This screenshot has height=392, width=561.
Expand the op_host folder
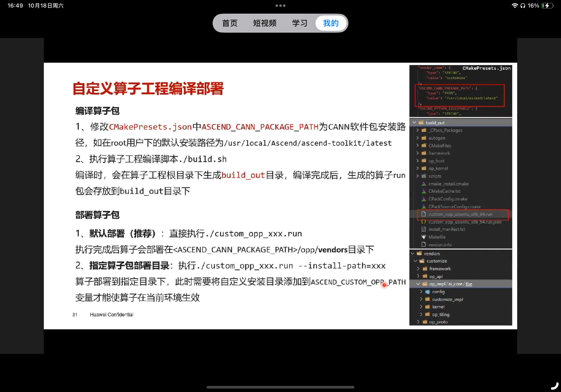(418, 161)
